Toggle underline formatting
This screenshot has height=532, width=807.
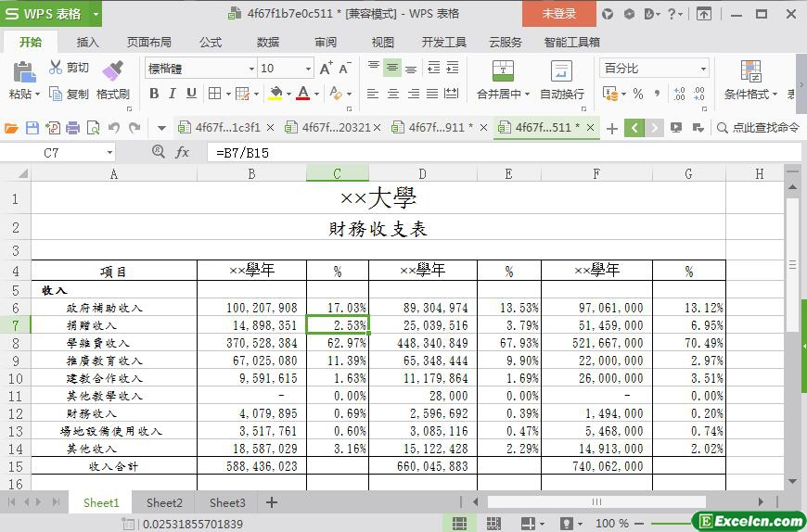(191, 94)
